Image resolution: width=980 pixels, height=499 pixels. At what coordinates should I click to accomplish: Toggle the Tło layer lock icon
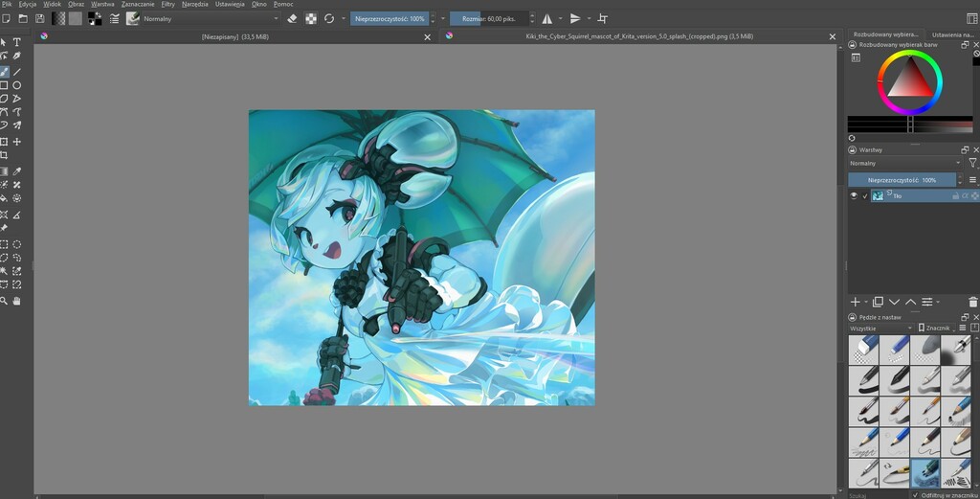point(955,195)
